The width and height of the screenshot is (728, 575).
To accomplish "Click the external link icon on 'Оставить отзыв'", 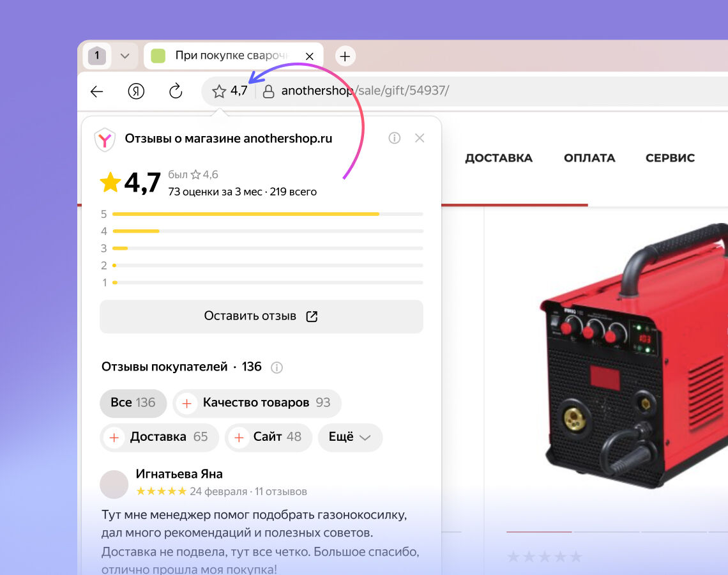I will tap(312, 317).
